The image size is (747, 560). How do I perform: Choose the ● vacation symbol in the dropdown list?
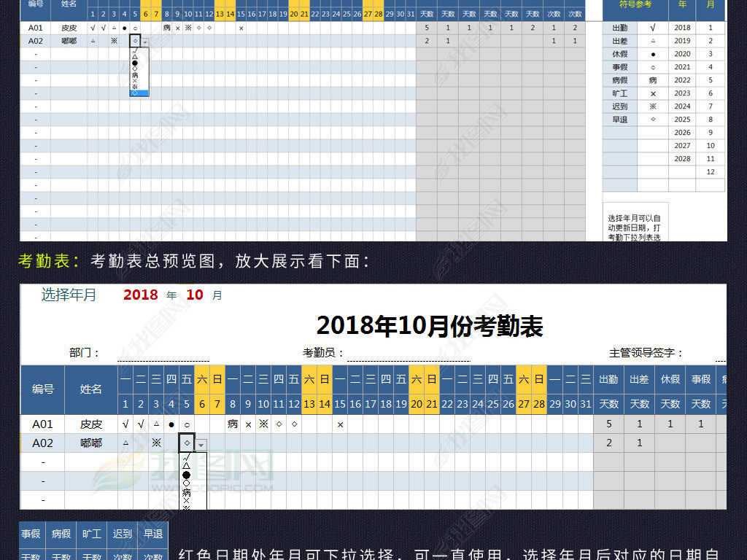[x=134, y=63]
